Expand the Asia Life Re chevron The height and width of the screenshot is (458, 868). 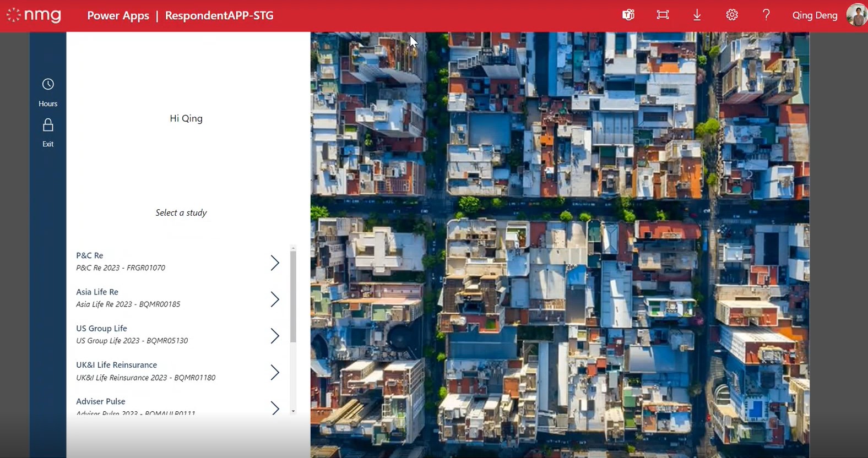pos(275,299)
